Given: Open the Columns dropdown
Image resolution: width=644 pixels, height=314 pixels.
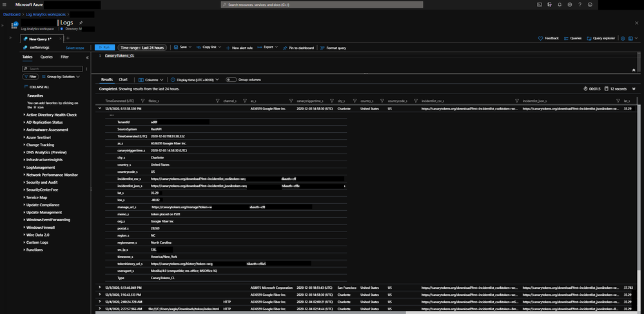Looking at the screenshot, I should coord(151,80).
